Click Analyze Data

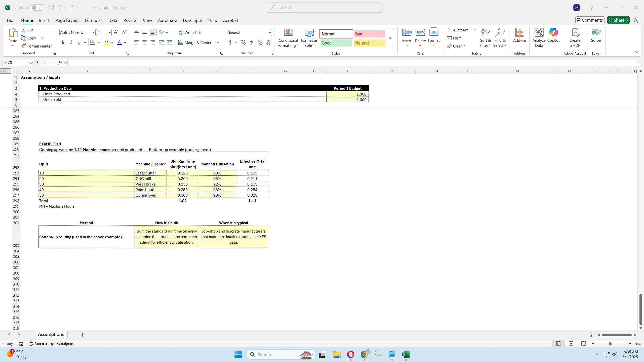(x=539, y=37)
